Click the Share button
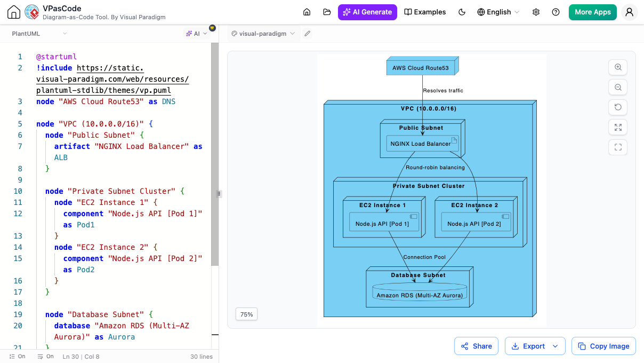Image resolution: width=644 pixels, height=363 pixels. click(476, 346)
